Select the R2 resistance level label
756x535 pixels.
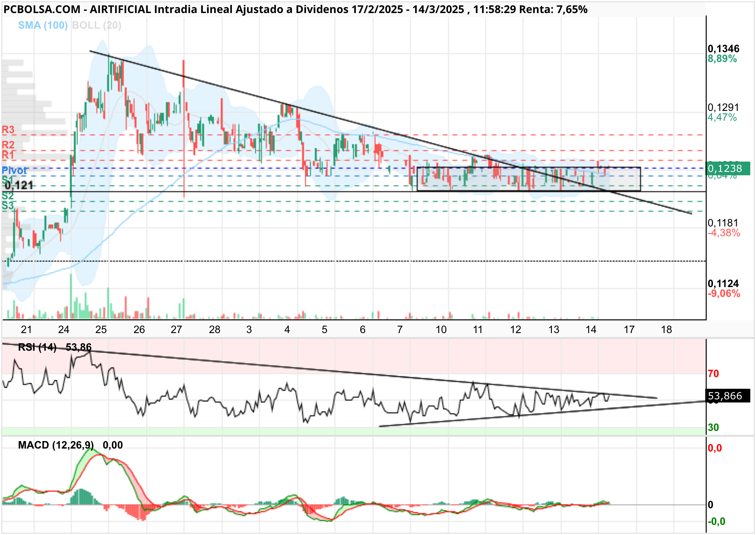click(x=8, y=145)
